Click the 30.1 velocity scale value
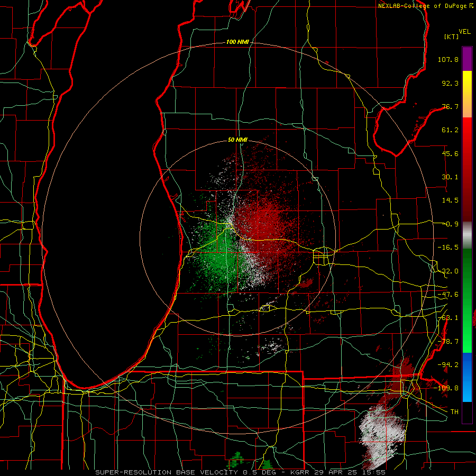The image size is (476, 476). (450, 177)
